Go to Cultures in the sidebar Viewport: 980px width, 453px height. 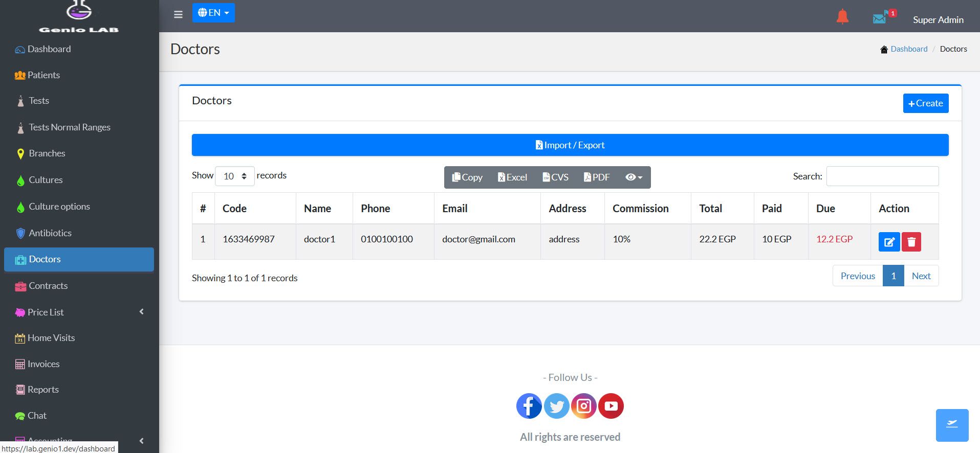79,180
